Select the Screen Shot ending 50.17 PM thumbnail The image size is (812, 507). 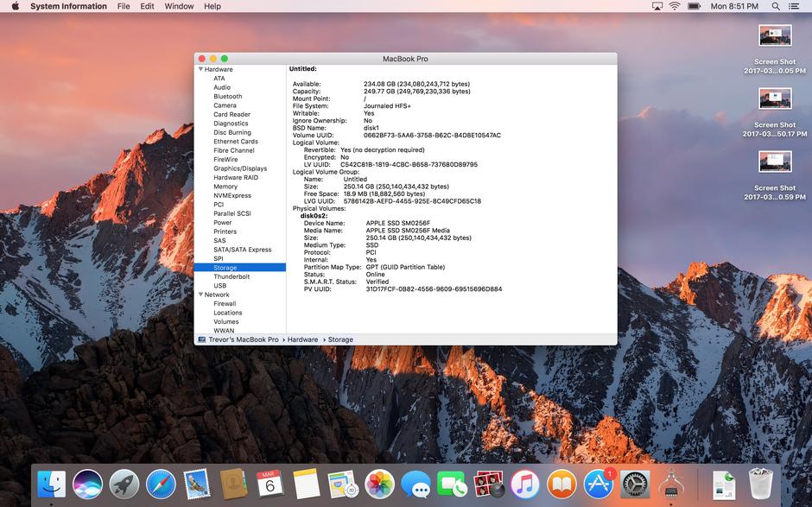coord(775,98)
